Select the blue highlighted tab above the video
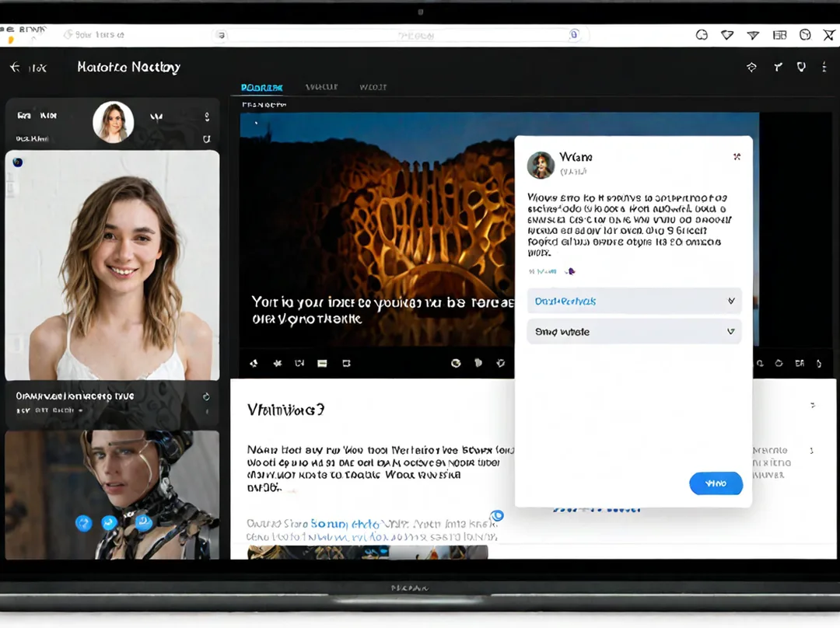Image resolution: width=840 pixels, height=628 pixels. pos(261,87)
